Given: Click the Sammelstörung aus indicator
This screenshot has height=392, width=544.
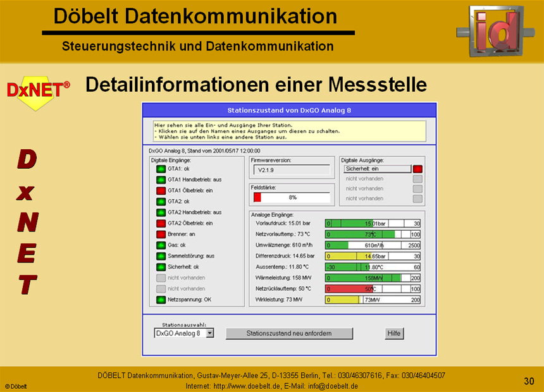Looking at the screenshot, I should pos(161,256).
